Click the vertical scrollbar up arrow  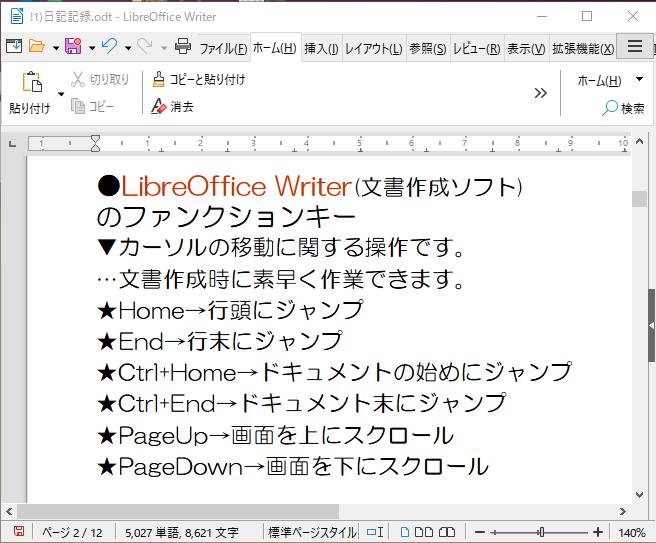pyautogui.click(x=639, y=141)
